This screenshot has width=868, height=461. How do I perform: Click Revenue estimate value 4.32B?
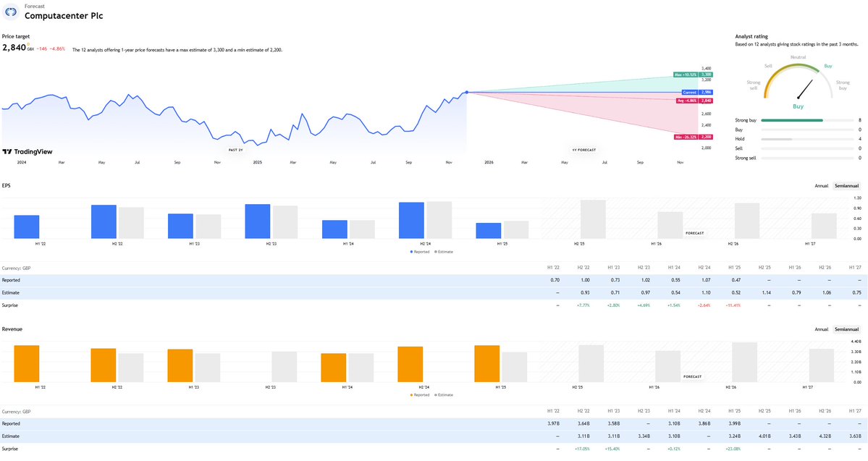825,436
